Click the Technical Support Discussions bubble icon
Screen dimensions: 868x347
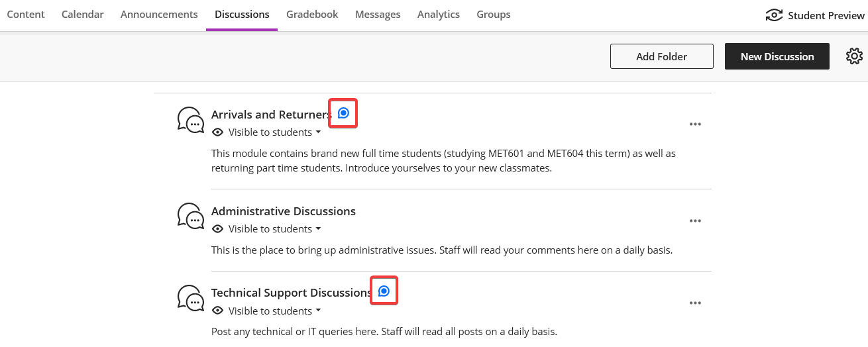[x=190, y=298]
